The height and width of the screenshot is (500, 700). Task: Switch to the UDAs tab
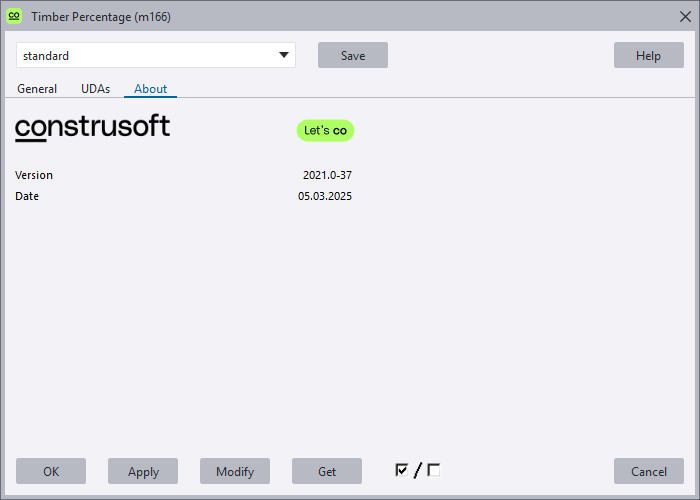click(x=96, y=89)
